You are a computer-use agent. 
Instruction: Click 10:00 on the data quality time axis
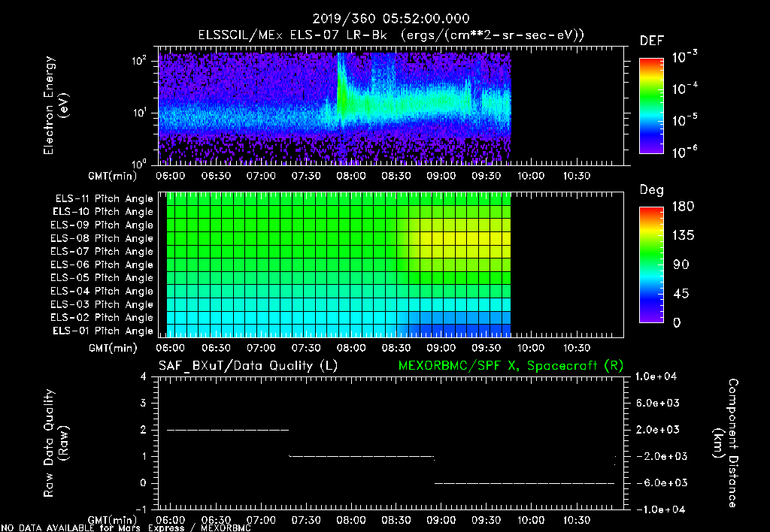[532, 520]
